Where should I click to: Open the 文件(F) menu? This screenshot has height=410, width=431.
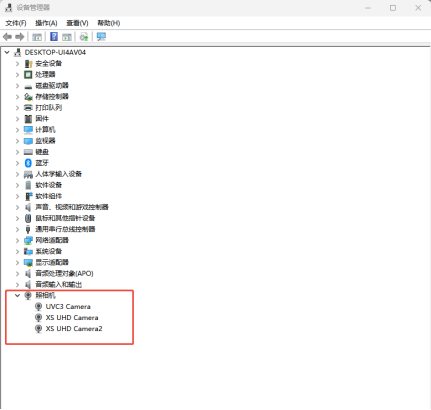pos(16,23)
